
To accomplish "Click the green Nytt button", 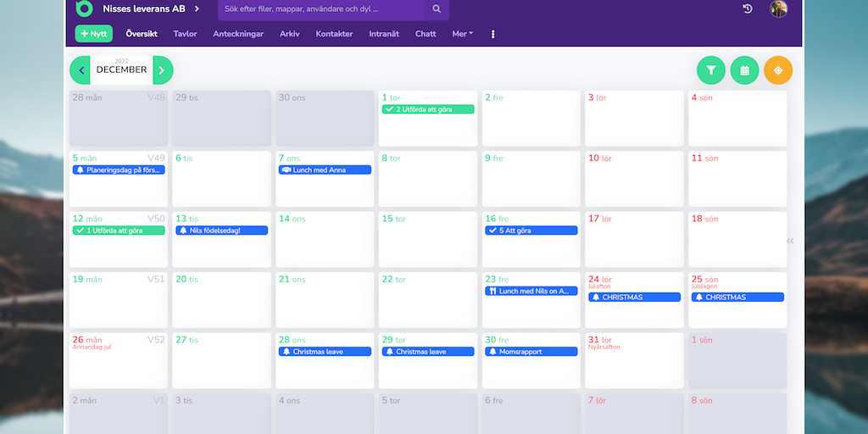I will (93, 34).
